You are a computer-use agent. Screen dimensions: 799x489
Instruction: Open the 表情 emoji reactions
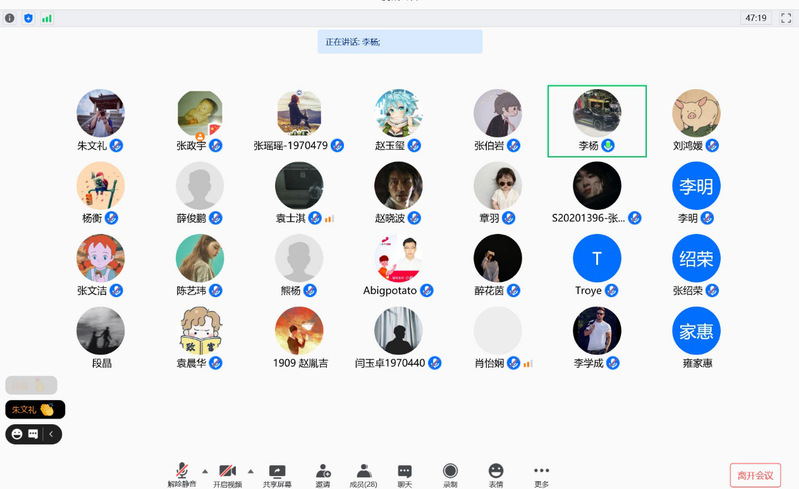(496, 472)
